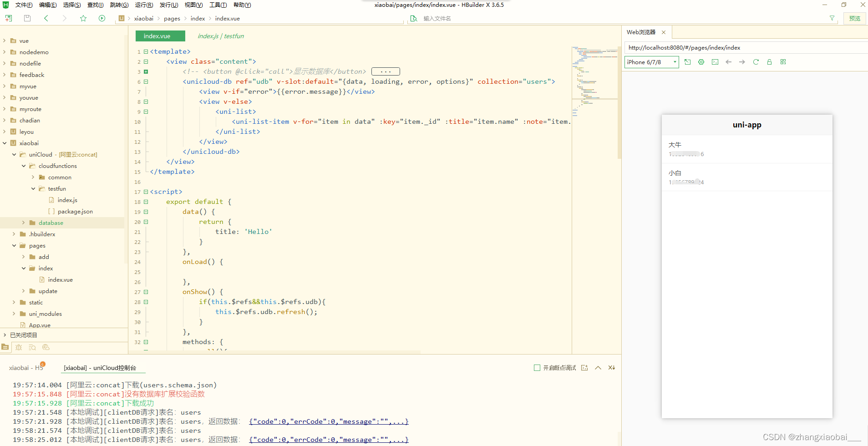Click the filter funnel icon

pos(832,18)
